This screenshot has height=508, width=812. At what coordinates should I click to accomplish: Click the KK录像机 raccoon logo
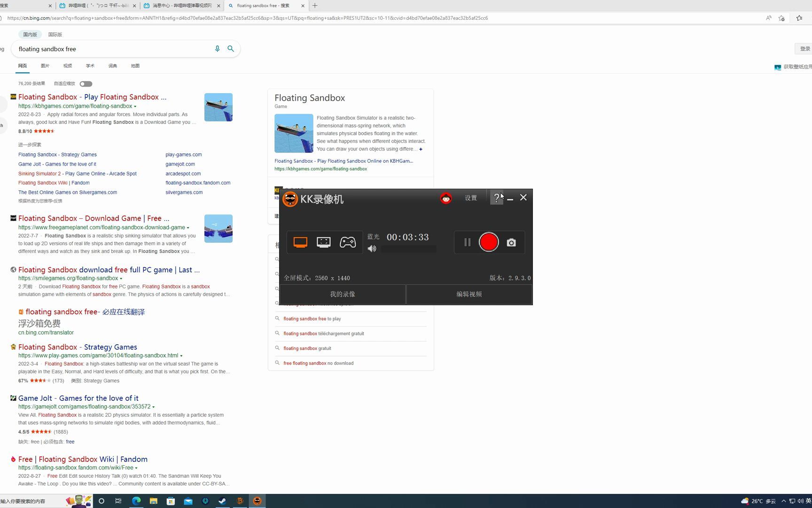point(290,199)
